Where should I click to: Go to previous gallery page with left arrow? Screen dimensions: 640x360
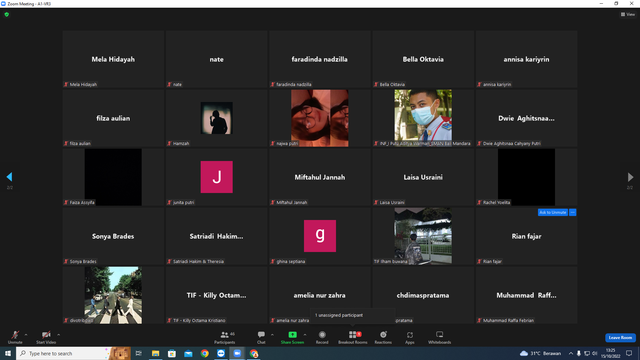[9, 177]
